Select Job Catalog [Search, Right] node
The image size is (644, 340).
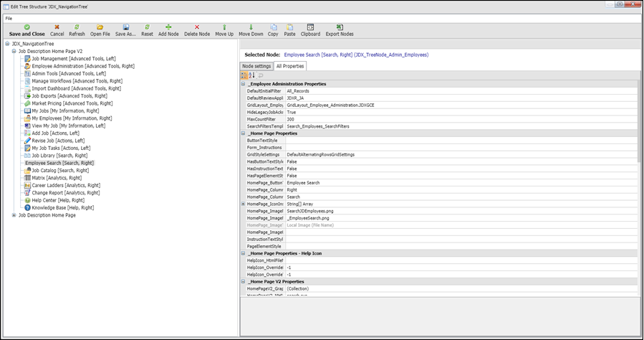coord(60,171)
